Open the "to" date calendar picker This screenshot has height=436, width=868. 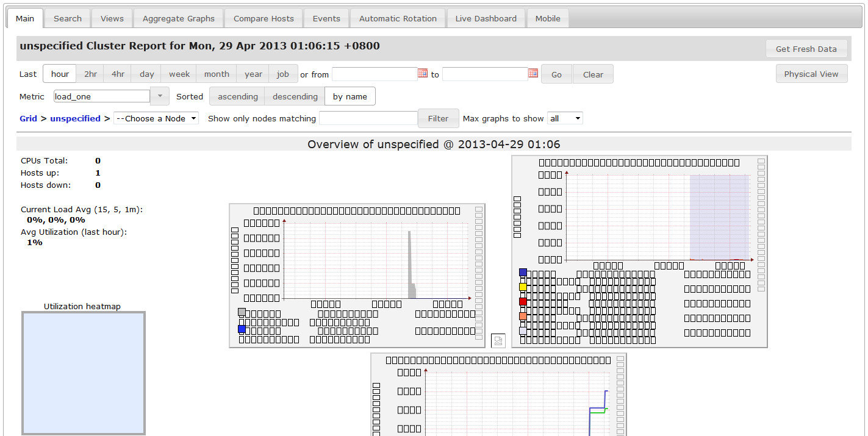[533, 73]
